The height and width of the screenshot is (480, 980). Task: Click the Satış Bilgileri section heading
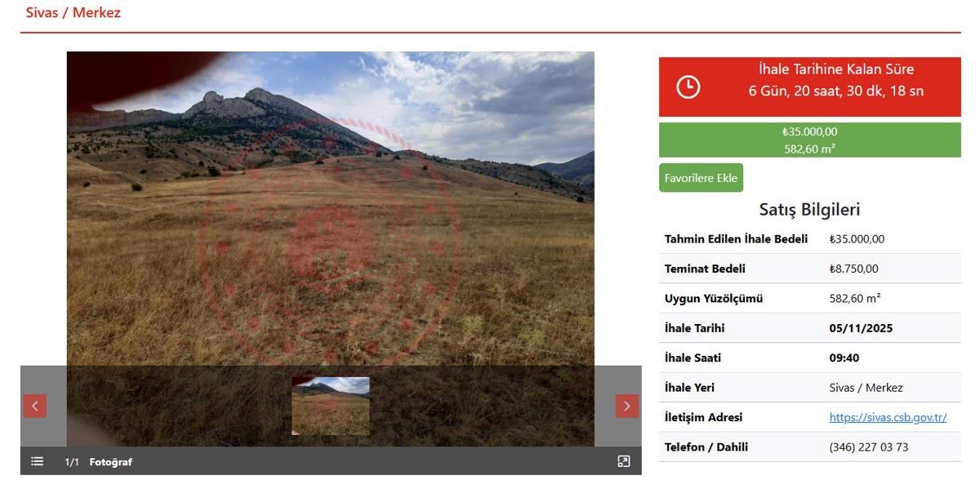(x=809, y=210)
